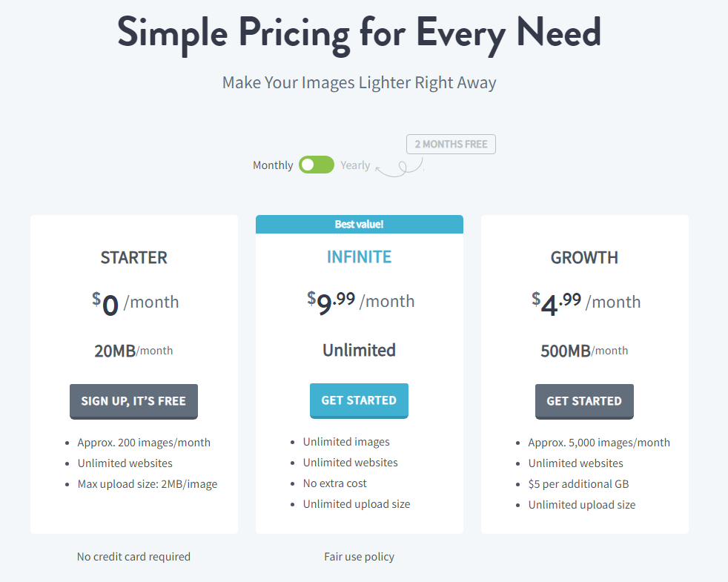This screenshot has width=728, height=582.
Task: Click the $9.99 /month price
Action: pos(360,302)
